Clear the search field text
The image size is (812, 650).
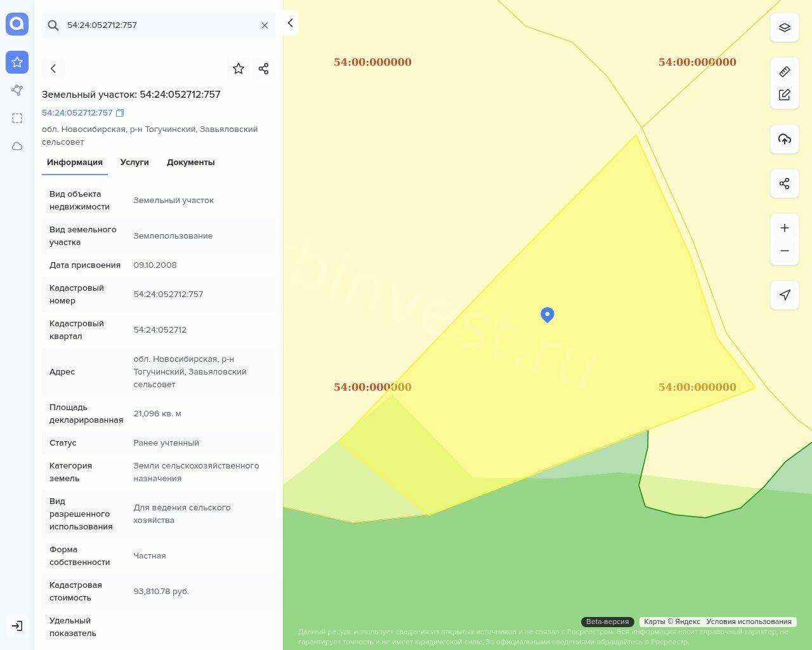[x=265, y=25]
